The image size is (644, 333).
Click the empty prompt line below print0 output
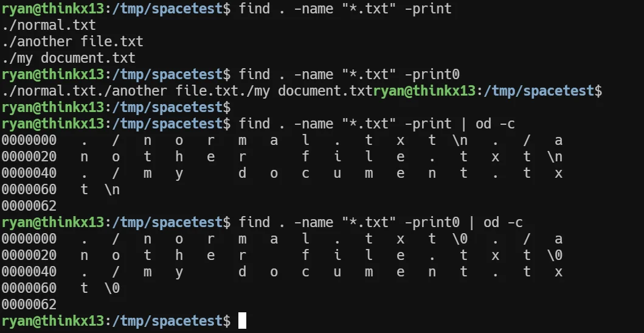coord(116,108)
